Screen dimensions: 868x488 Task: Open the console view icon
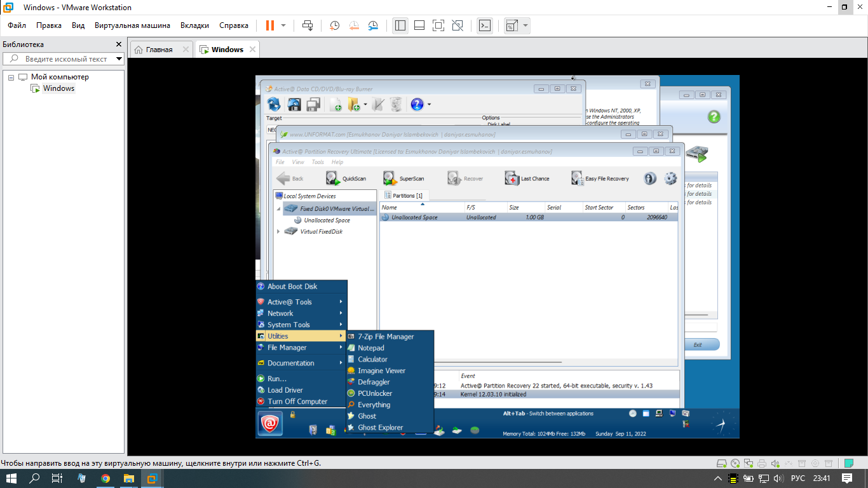485,25
